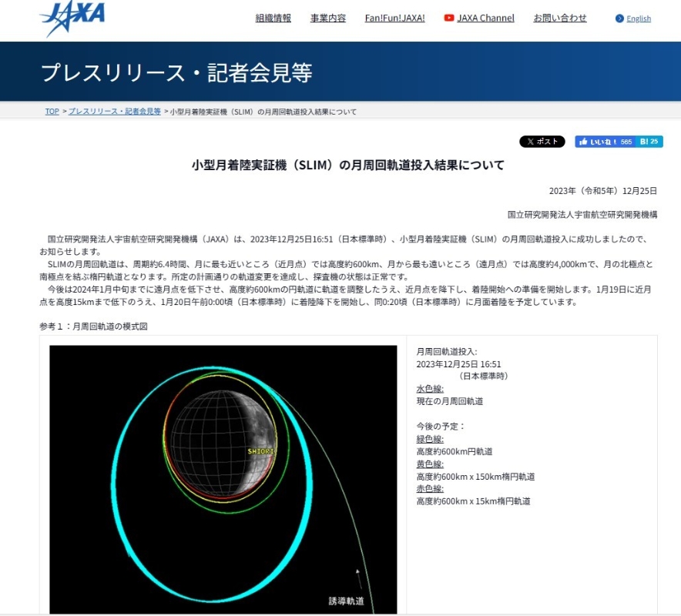The image size is (681, 616).
Task: Click the 水色線 legend label
Action: click(429, 389)
